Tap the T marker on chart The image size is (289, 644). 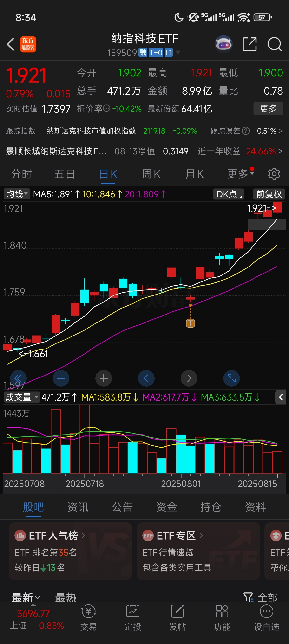pyautogui.click(x=190, y=323)
